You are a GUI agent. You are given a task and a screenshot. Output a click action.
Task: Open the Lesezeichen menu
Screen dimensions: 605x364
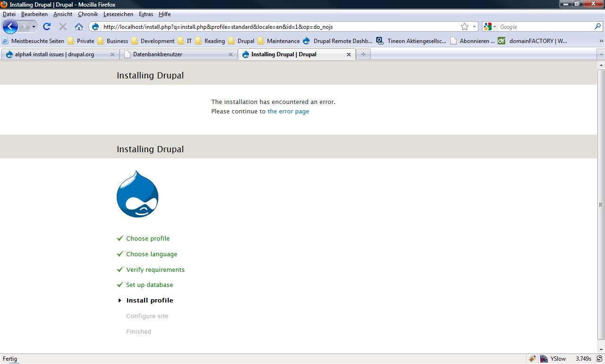point(118,14)
